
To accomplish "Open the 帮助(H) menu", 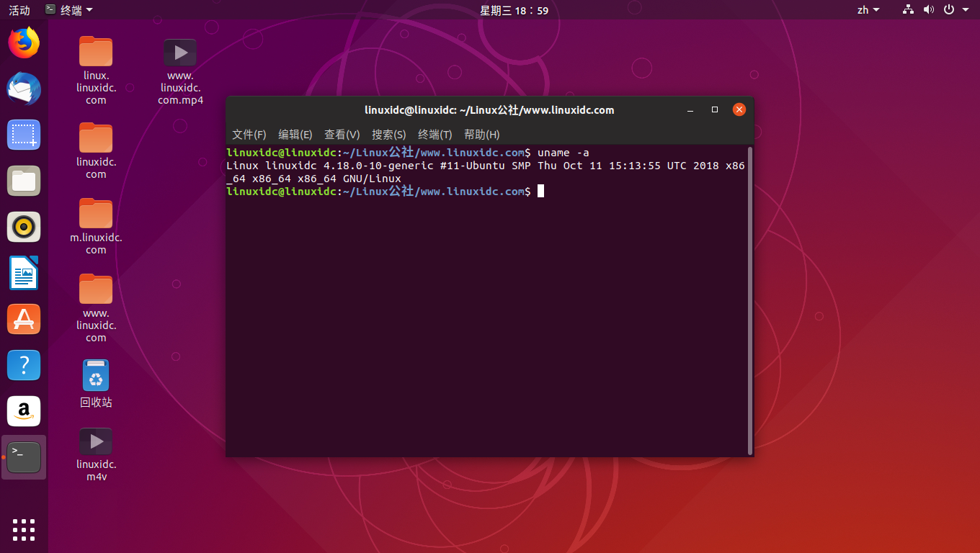I will coord(482,135).
